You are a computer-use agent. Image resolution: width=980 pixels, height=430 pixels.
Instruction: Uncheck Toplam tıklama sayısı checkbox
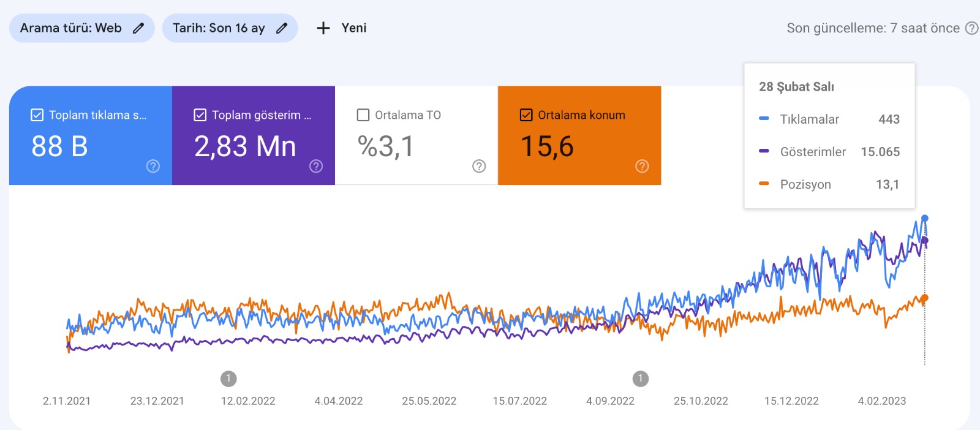click(37, 115)
